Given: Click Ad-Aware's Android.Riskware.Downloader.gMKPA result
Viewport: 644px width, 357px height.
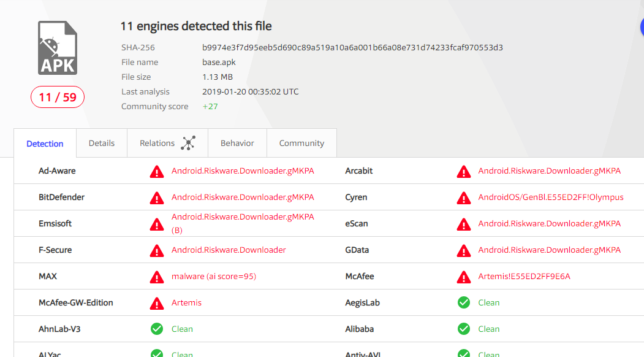Looking at the screenshot, I should [243, 171].
